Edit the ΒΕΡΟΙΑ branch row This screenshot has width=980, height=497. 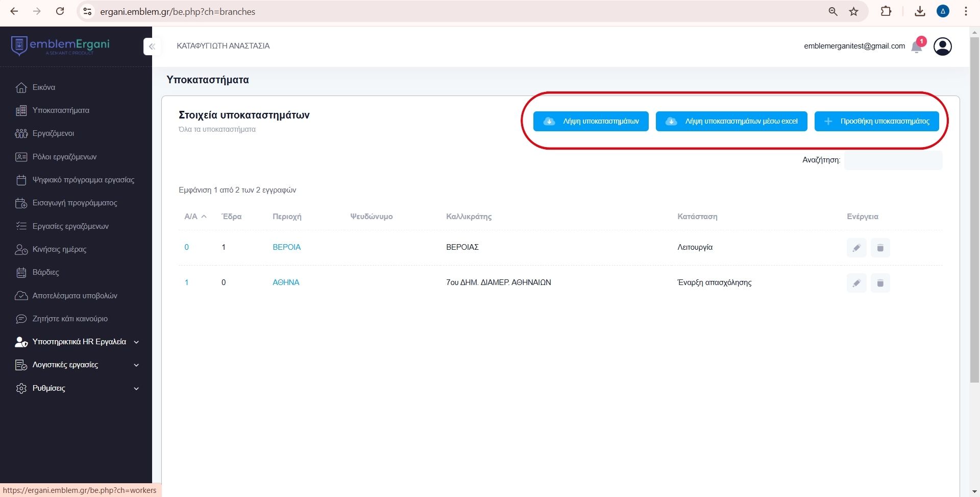click(856, 248)
